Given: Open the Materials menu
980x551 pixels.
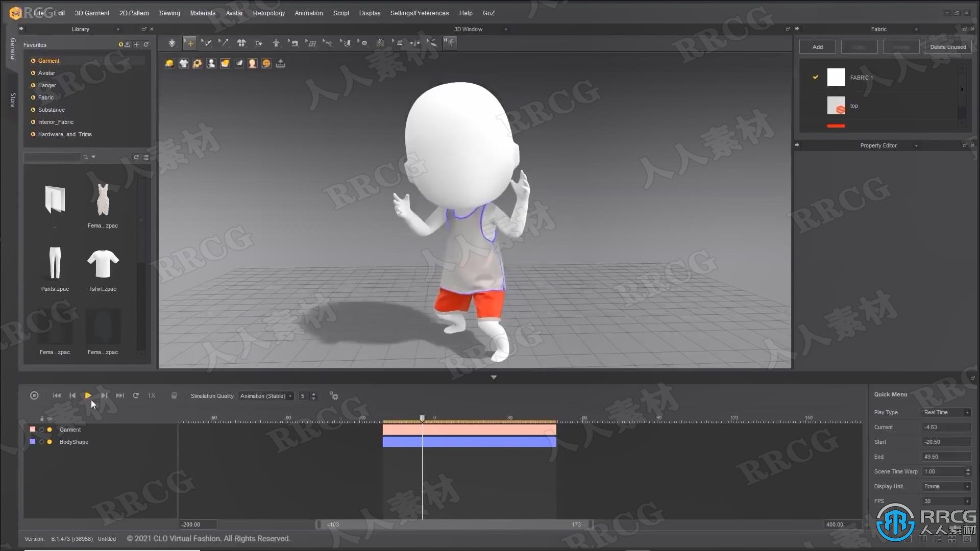Looking at the screenshot, I should tap(203, 13).
